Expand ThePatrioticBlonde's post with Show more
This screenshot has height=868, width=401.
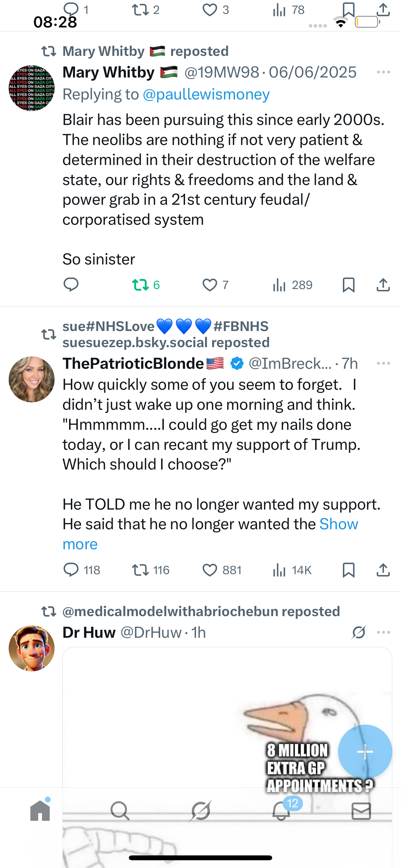(338, 524)
